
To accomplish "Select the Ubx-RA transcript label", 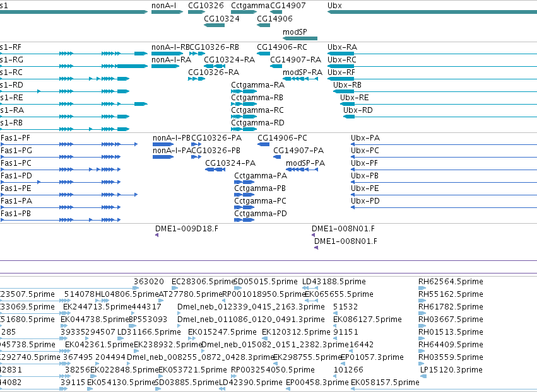I will click(x=342, y=47).
